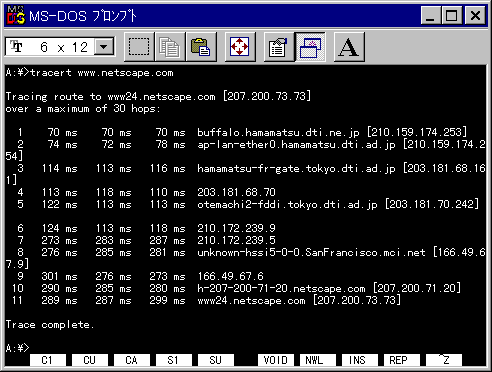Viewport: 492px width, 372px height.
Task: Click the text 'tracert www.netscape.com'
Action: click(x=102, y=73)
